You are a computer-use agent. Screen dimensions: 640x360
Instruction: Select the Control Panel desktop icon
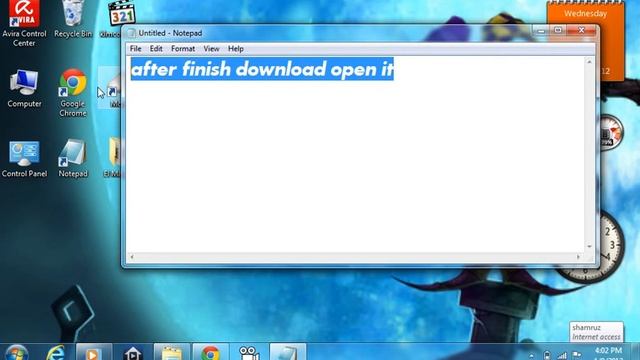click(24, 159)
